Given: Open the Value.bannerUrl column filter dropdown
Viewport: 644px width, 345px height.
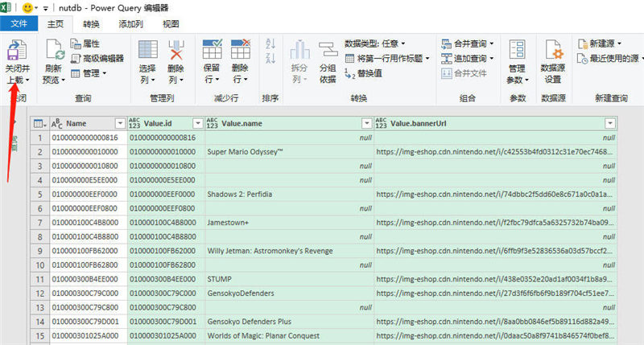Looking at the screenshot, I should pyautogui.click(x=610, y=124).
